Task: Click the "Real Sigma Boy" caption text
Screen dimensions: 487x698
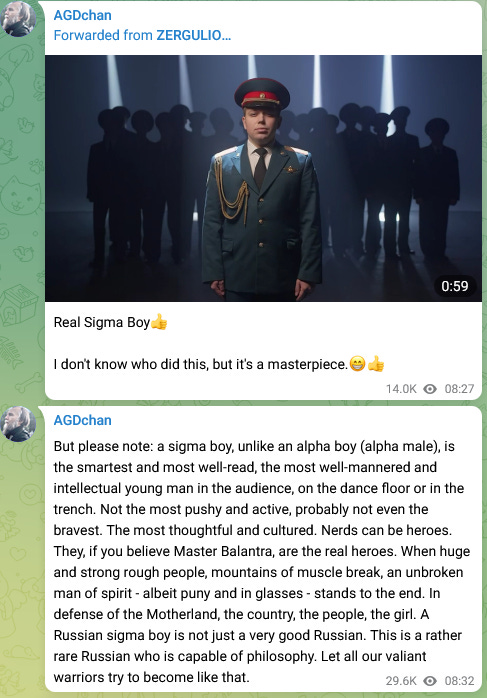Action: click(x=102, y=322)
